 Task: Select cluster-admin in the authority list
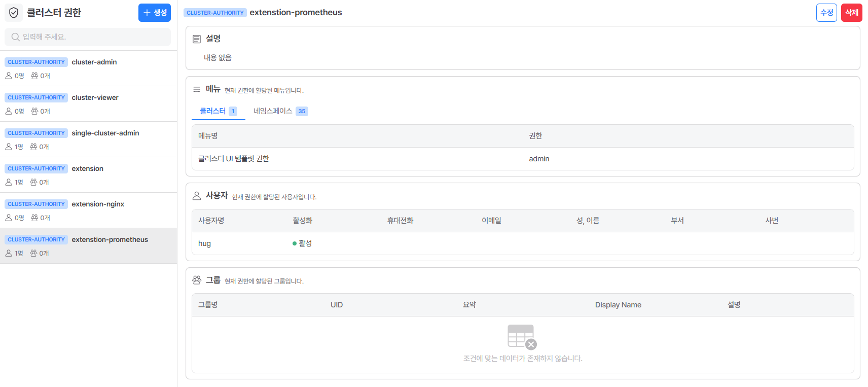(x=88, y=68)
